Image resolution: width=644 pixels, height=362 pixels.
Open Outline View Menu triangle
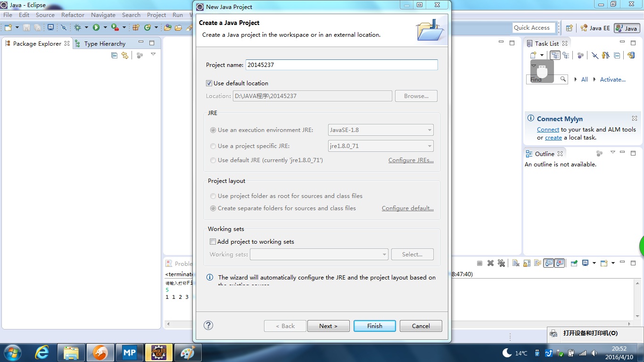(613, 152)
